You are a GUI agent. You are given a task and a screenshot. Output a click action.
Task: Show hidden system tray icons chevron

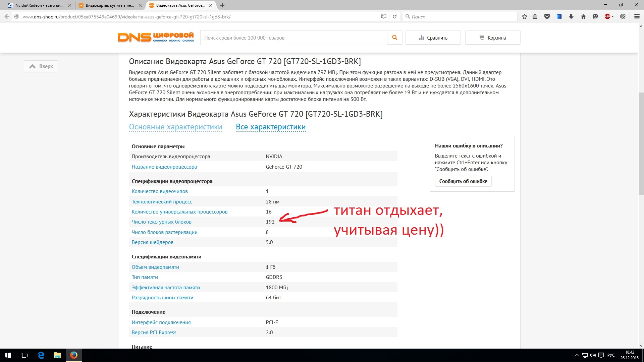point(577,355)
